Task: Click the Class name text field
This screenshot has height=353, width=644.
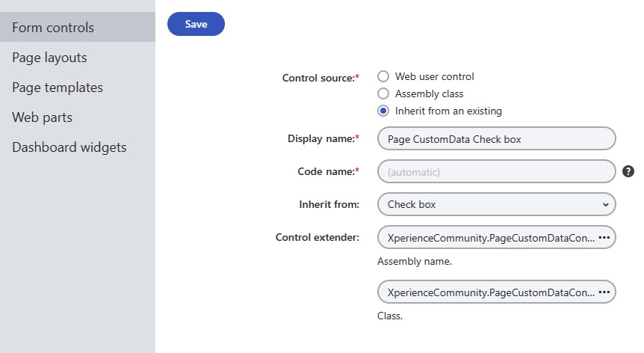Action: (489, 292)
